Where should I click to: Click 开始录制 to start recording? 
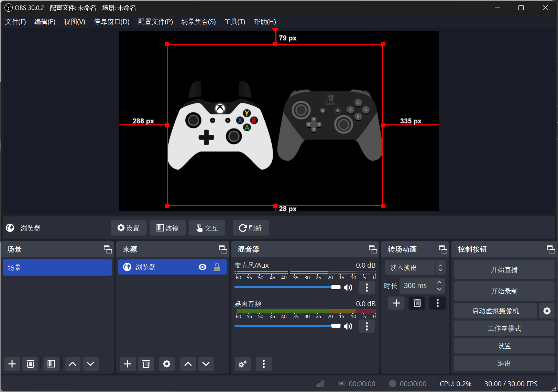[504, 291]
